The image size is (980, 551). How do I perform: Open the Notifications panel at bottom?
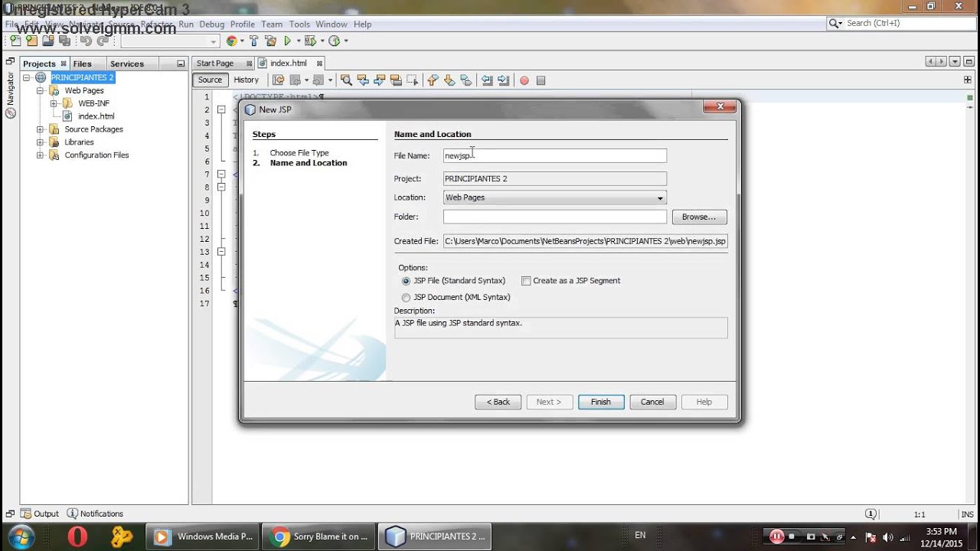click(95, 514)
